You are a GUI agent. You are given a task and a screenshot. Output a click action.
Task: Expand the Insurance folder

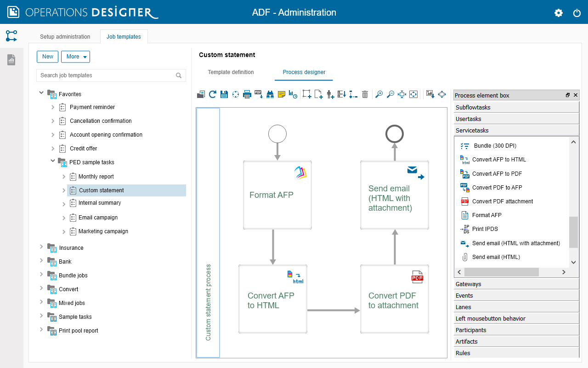pos(41,247)
